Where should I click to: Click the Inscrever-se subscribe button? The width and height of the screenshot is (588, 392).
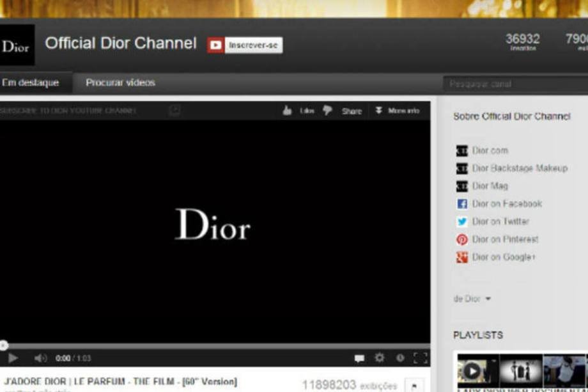(x=245, y=45)
